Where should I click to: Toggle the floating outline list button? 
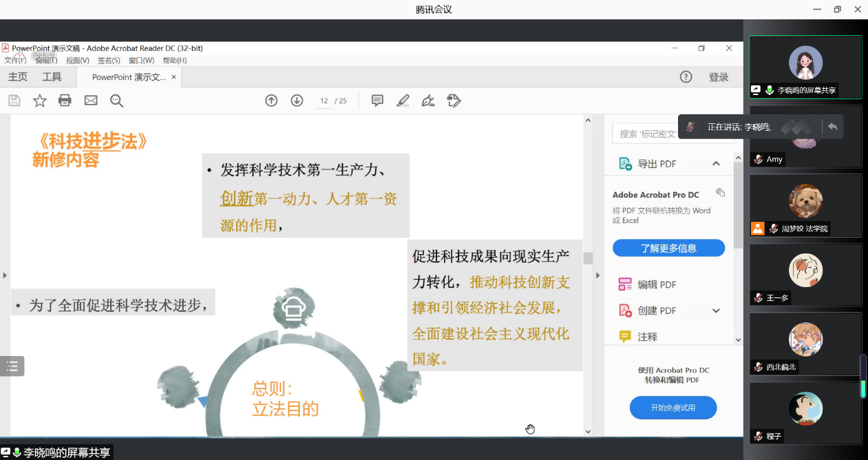click(12, 366)
